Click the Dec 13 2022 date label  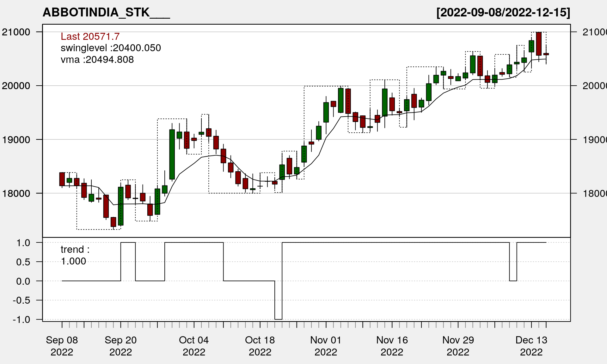pos(531,346)
